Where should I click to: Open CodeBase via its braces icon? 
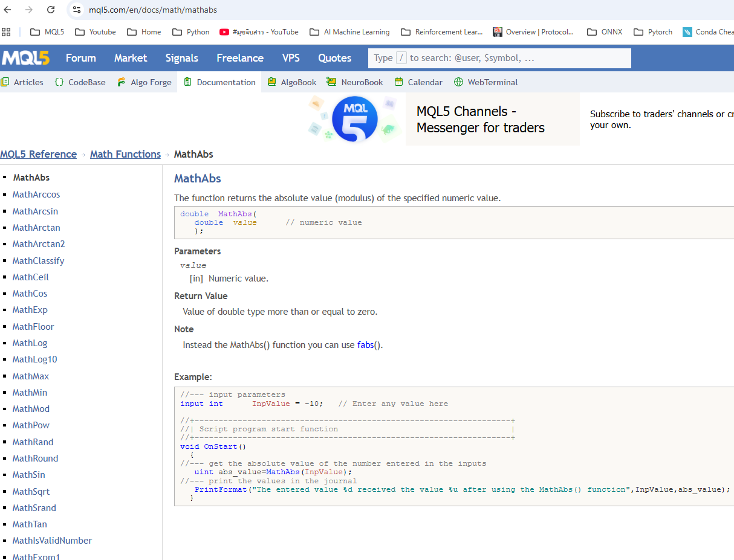(59, 82)
